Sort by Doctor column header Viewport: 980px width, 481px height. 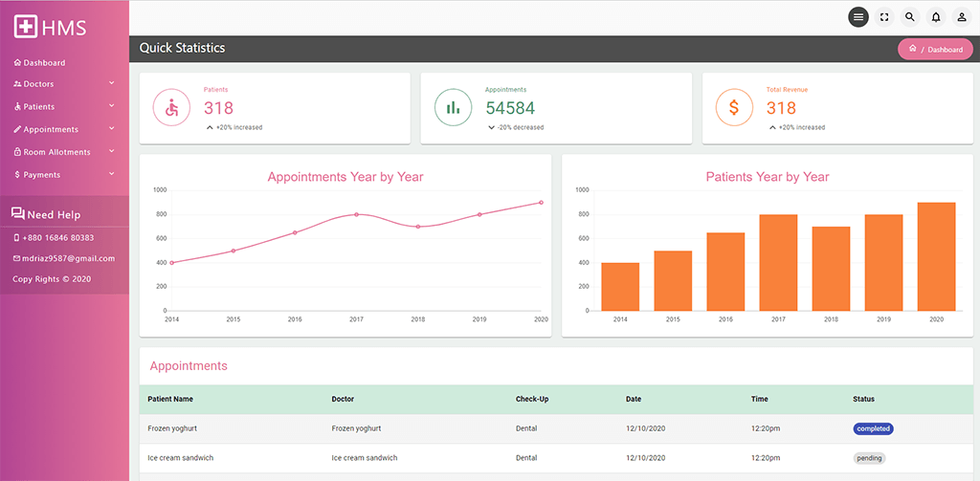[x=344, y=399]
